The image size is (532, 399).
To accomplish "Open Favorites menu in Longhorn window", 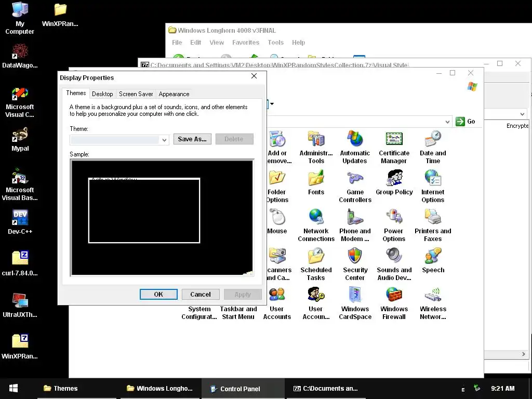I will (246, 43).
